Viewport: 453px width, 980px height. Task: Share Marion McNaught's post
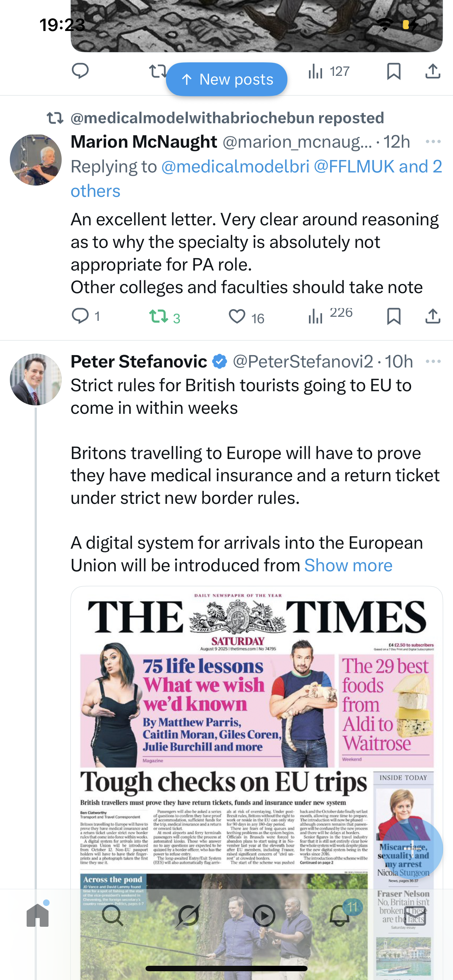click(433, 316)
